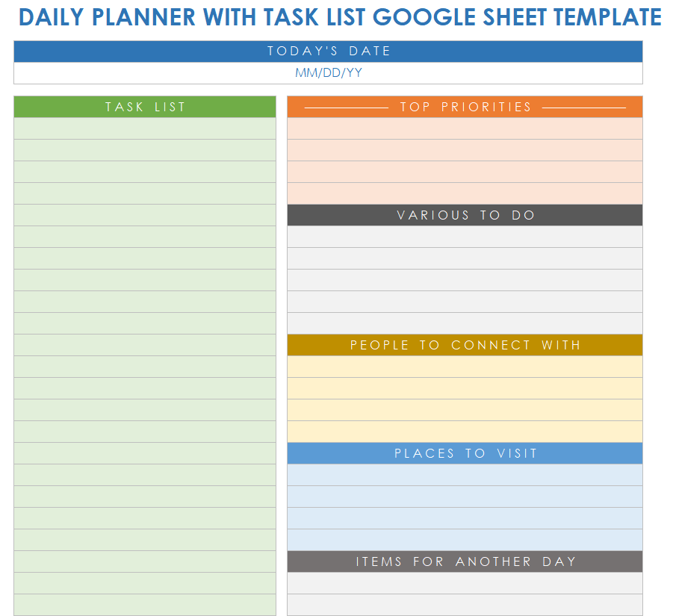Click first row under Top Priorities
The height and width of the screenshot is (616, 676).
[465, 128]
